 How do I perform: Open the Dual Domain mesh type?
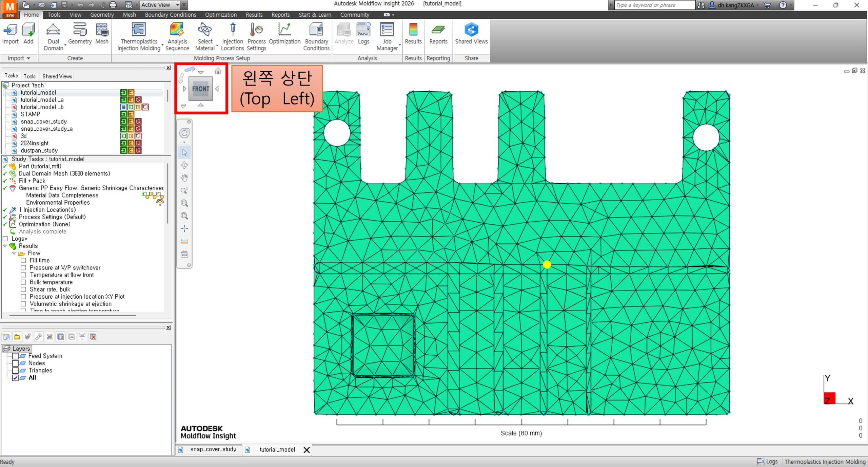[x=53, y=30]
